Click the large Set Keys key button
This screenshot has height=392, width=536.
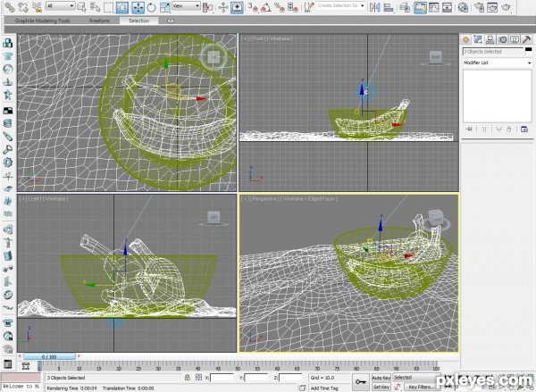[361, 382]
